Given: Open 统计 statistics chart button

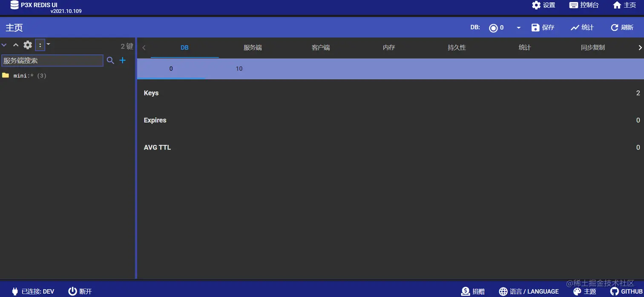Looking at the screenshot, I should pos(582,27).
